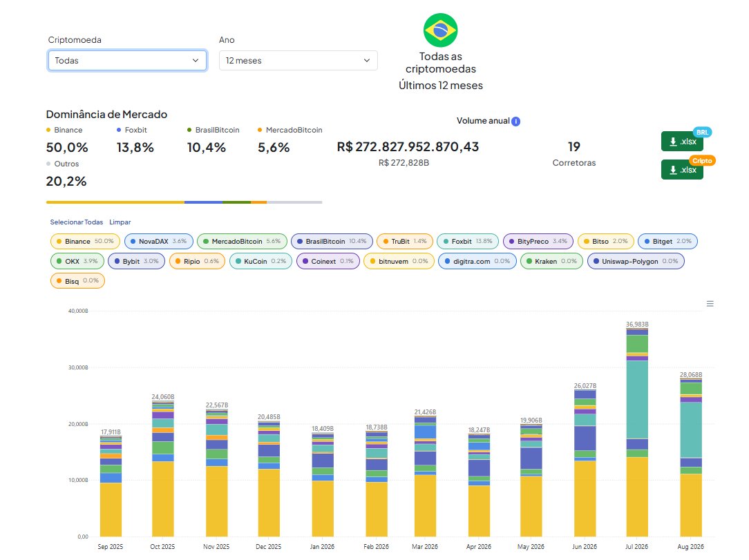
Task: Click the Mar 2026 stacked bar
Action: tap(425, 476)
